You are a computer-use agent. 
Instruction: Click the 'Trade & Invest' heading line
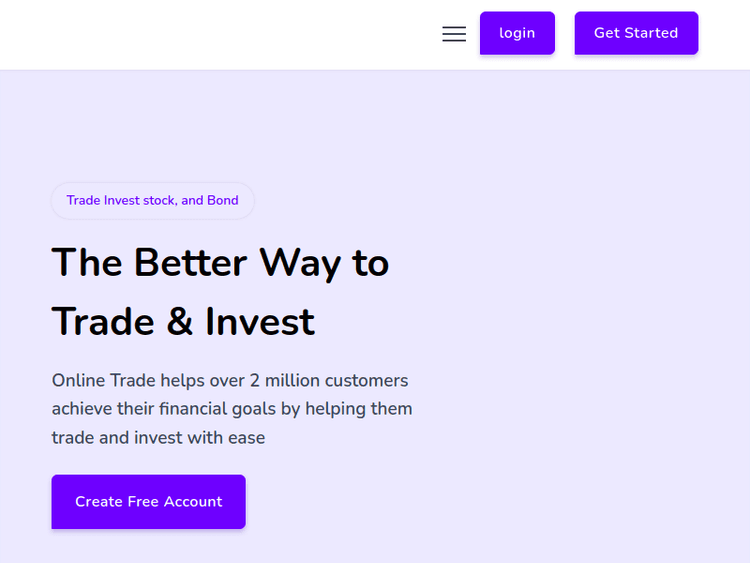[x=183, y=322]
